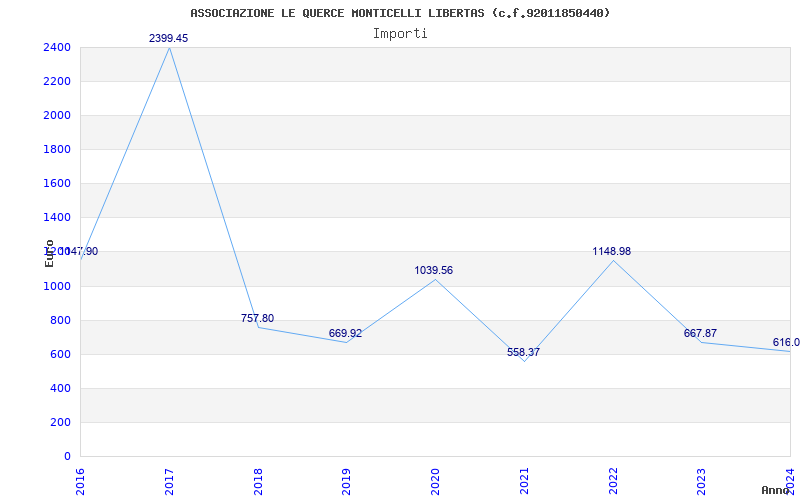Viewport: 800px width, 500px height.
Task: Click the 2400 y-axis tick label
Action: [x=58, y=47]
